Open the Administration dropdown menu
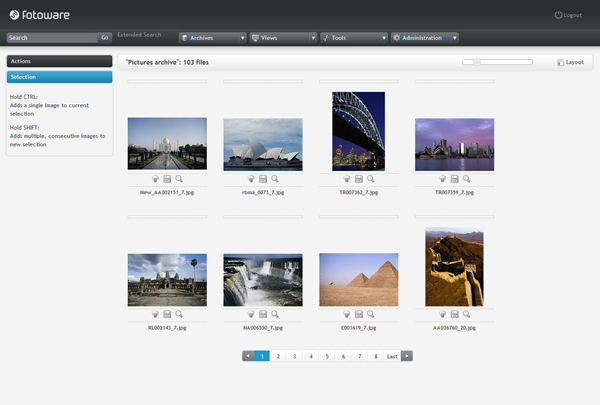 coord(424,38)
